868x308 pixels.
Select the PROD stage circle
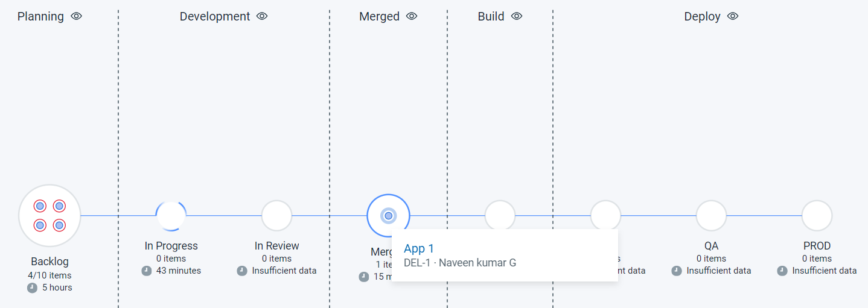click(817, 215)
